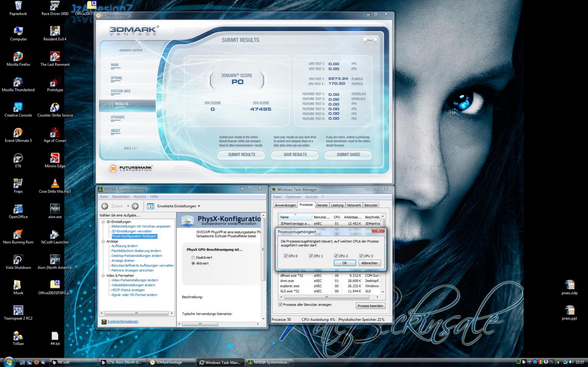Open Erweiterte Einstellungen dropdown
This screenshot has height=367, width=588.
[178, 206]
